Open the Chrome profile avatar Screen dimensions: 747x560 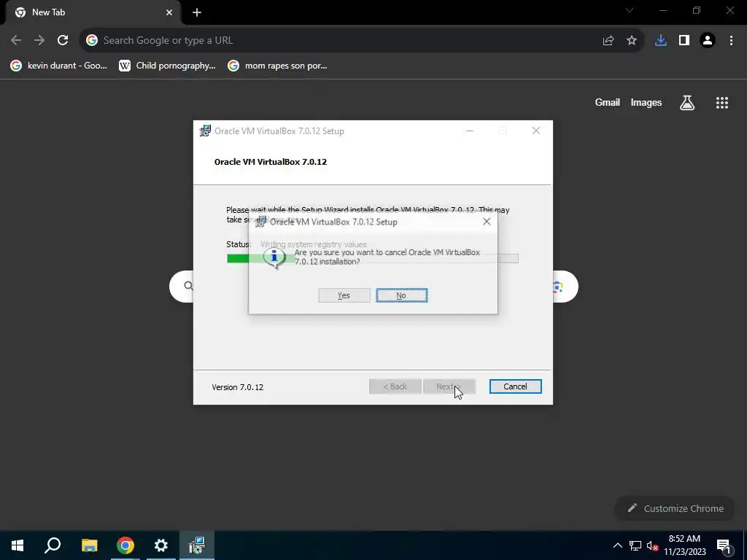click(708, 41)
